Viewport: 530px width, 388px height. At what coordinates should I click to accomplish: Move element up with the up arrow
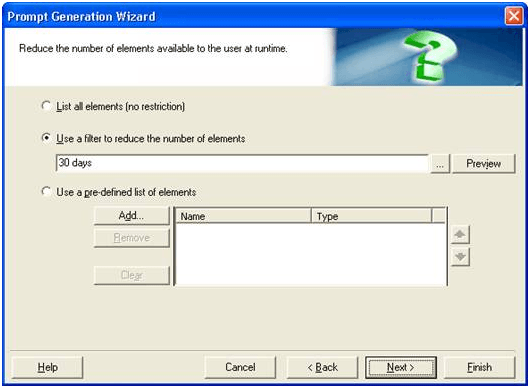coord(460,235)
